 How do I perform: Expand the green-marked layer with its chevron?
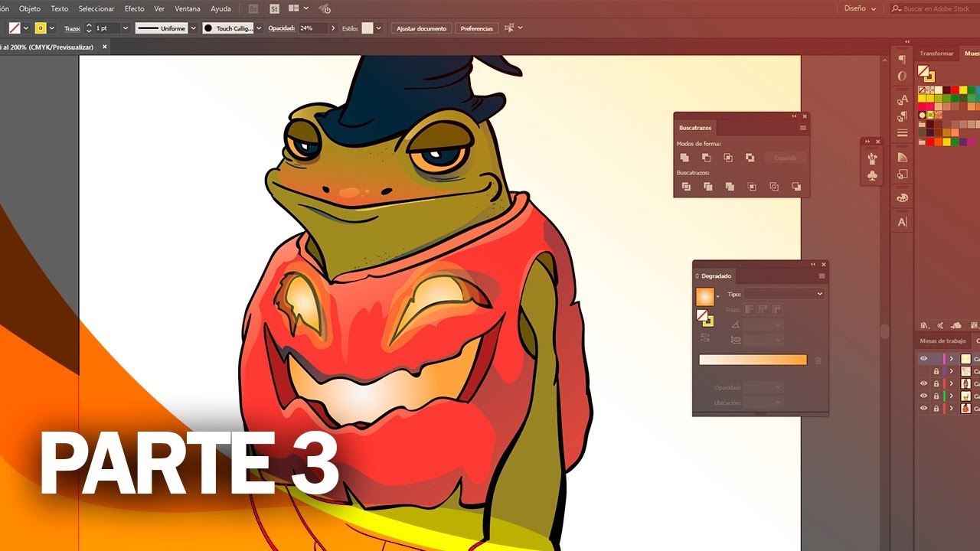point(952,396)
